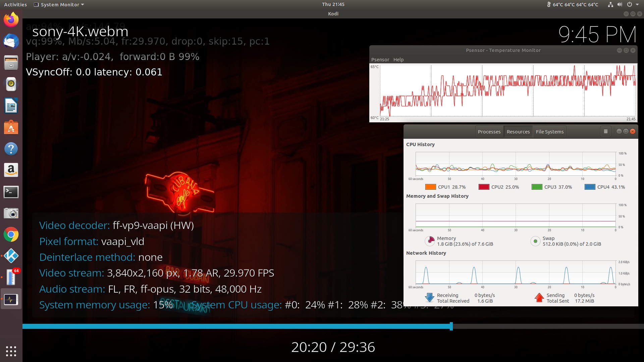The image size is (644, 362).
Task: Switch to Kodi via dock icon
Action: tap(11, 256)
